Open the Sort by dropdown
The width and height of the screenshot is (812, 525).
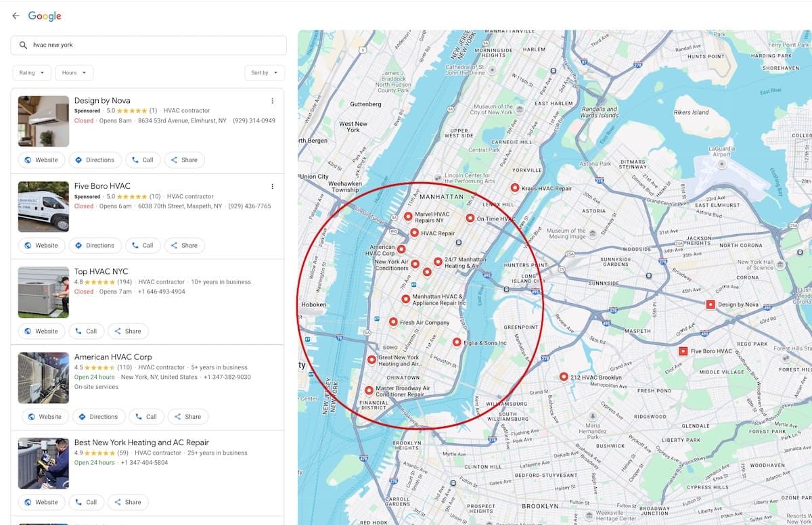tap(264, 73)
